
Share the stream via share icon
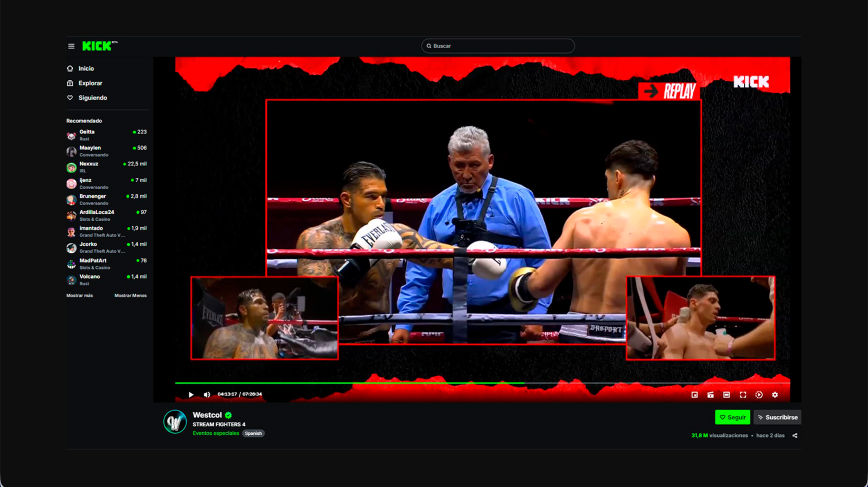coord(795,435)
